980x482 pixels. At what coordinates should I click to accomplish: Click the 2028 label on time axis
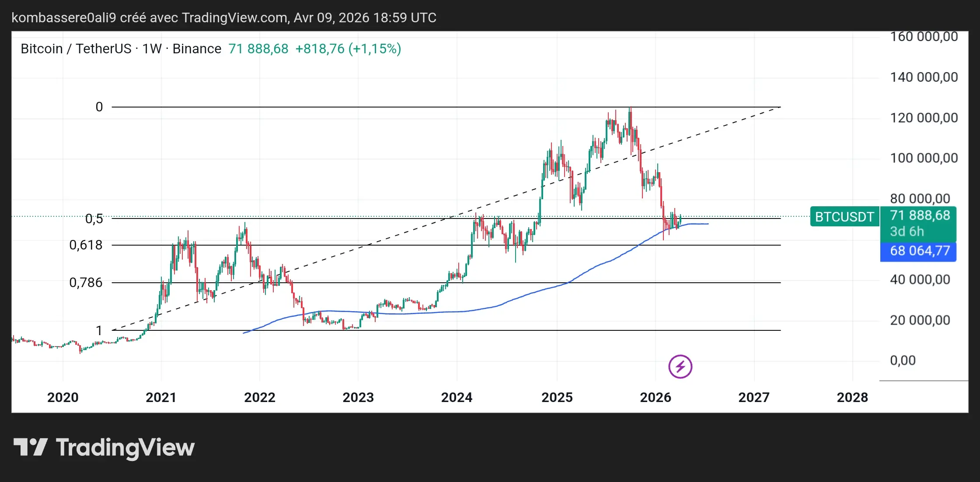(852, 397)
